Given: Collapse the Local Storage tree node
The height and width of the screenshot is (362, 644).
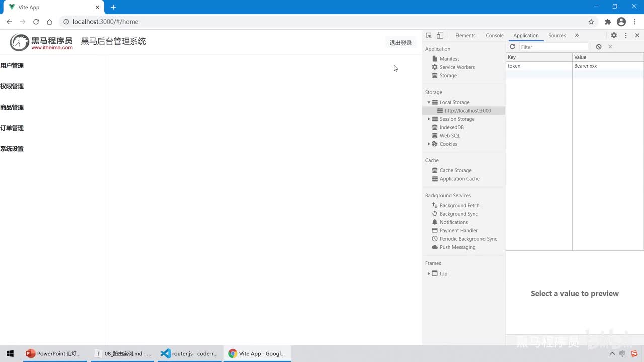Looking at the screenshot, I should [429, 102].
